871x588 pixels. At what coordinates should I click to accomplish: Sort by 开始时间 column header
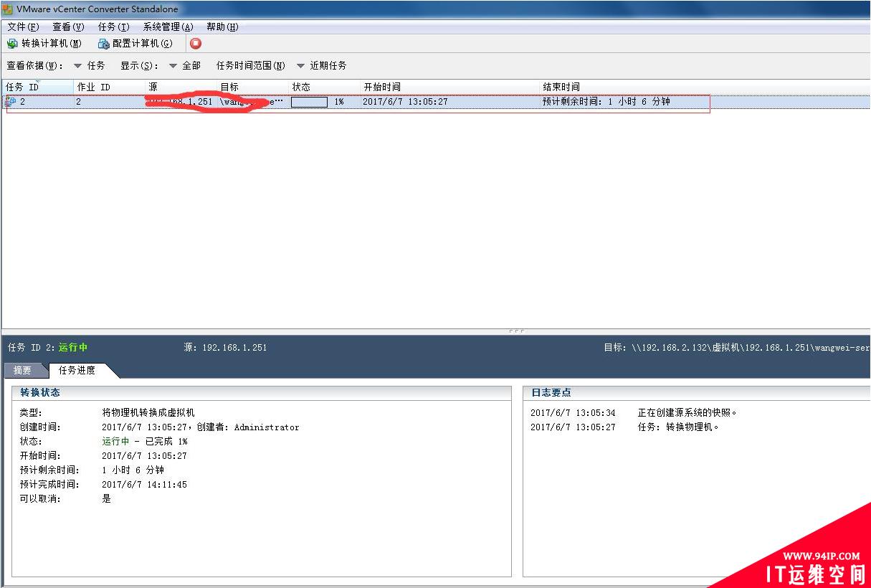[449, 87]
